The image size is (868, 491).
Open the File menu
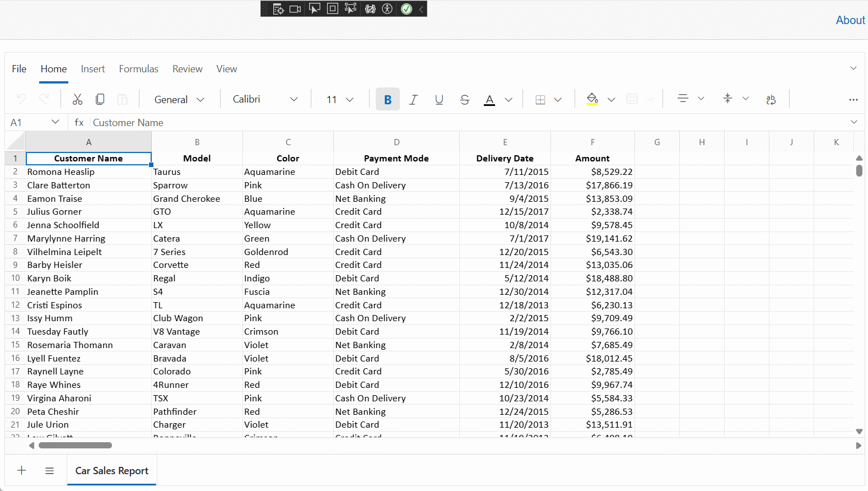(19, 69)
